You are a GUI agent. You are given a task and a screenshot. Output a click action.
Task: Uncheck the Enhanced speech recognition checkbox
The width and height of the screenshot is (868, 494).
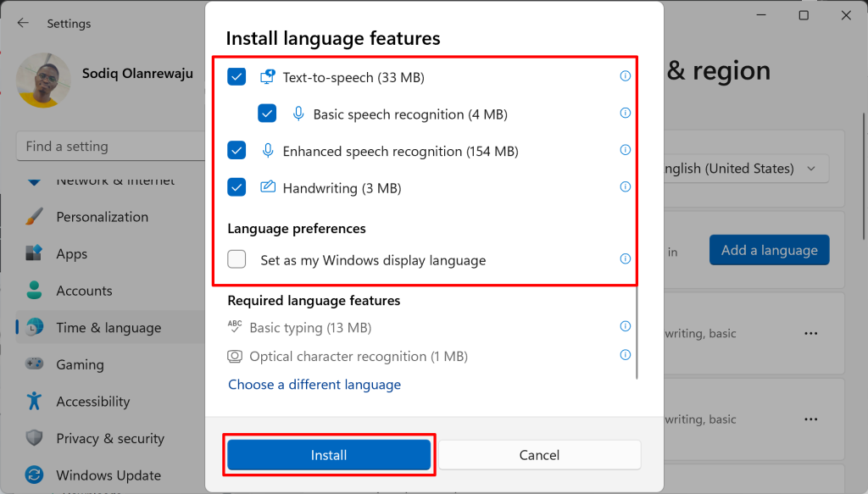(236, 151)
